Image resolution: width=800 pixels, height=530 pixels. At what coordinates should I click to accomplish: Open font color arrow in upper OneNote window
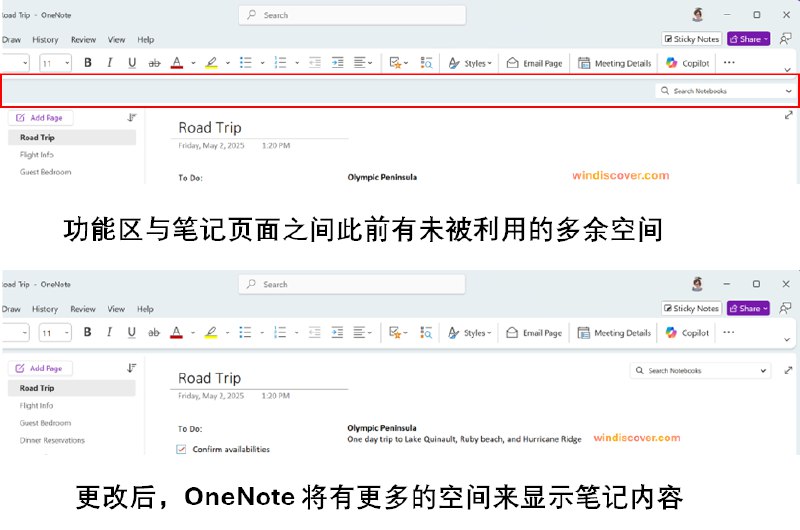[x=193, y=63]
